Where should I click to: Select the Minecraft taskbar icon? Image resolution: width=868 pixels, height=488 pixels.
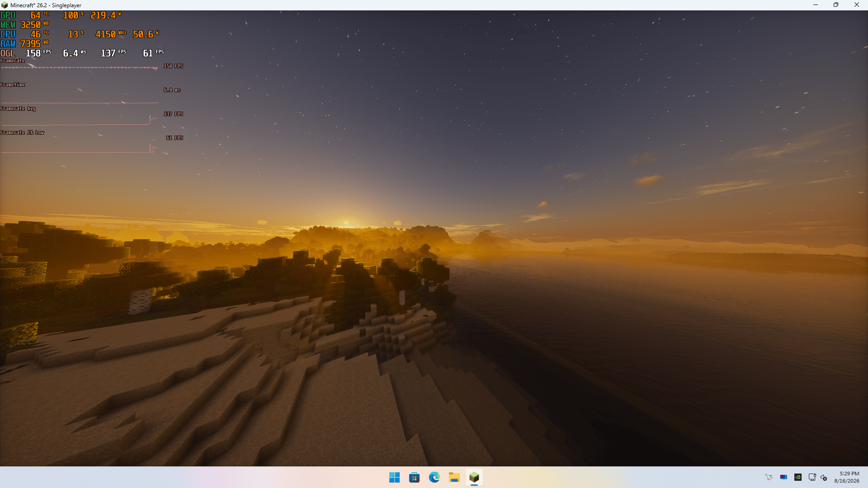(x=474, y=477)
